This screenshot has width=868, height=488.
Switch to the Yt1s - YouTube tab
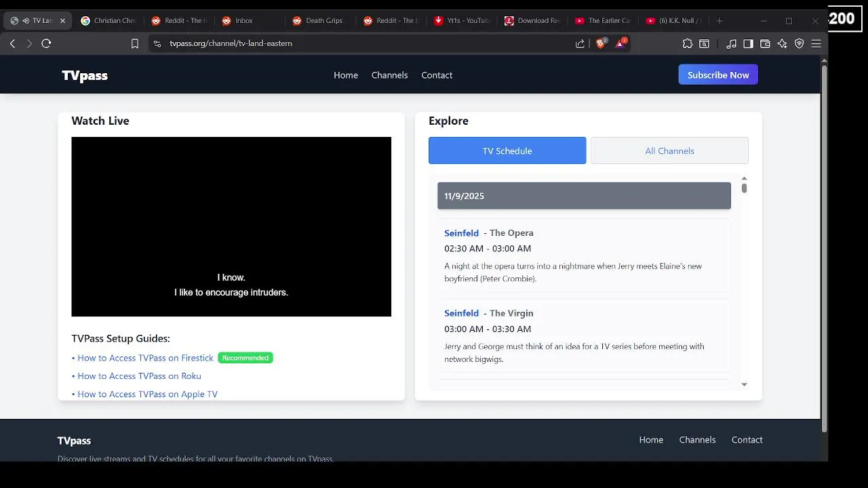pyautogui.click(x=461, y=21)
